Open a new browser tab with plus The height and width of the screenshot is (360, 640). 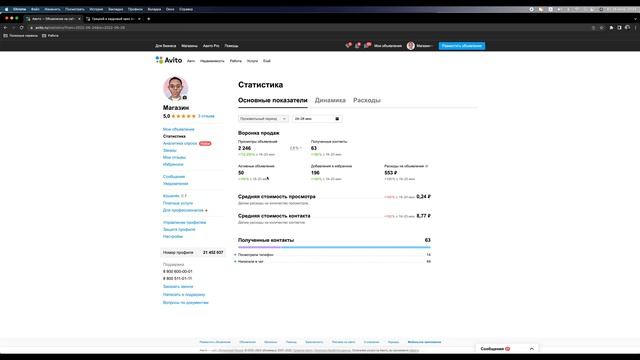(x=149, y=19)
